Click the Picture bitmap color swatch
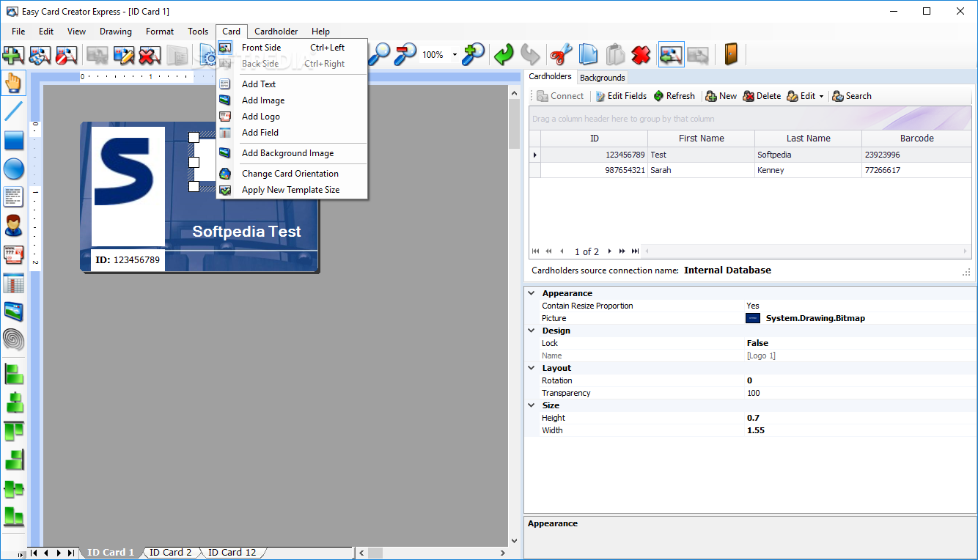This screenshot has width=978, height=560. tap(753, 318)
